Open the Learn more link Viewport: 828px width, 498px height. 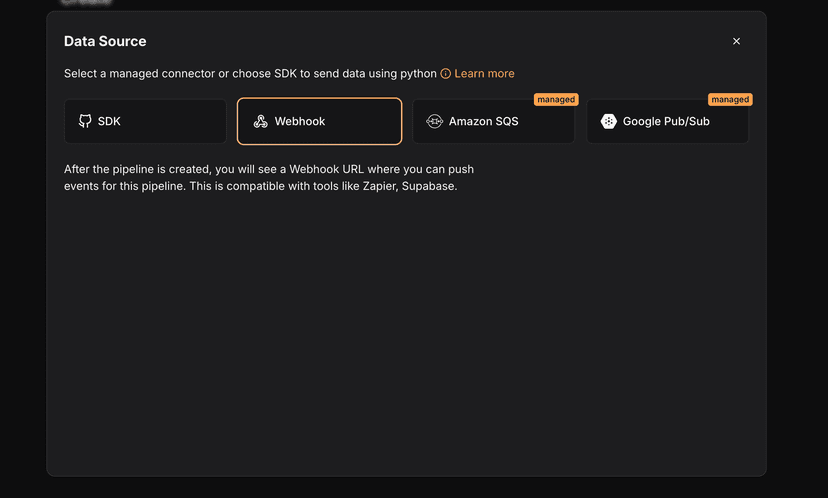484,73
